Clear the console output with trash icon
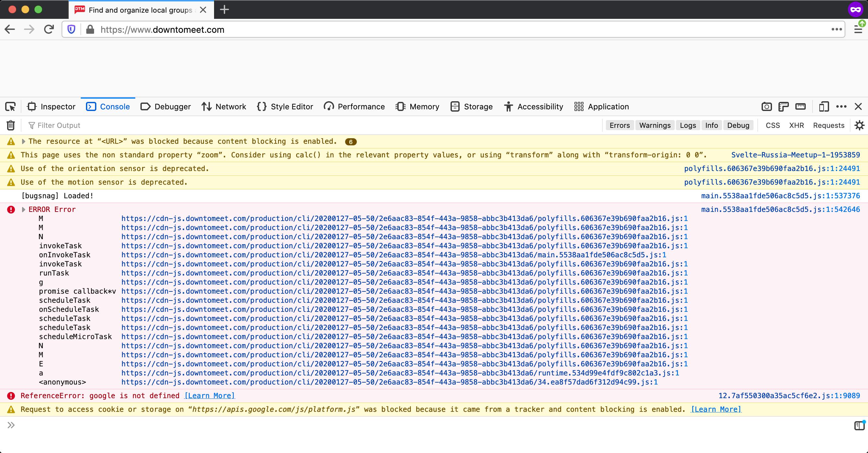Screen dimensions: 868x453 point(10,125)
